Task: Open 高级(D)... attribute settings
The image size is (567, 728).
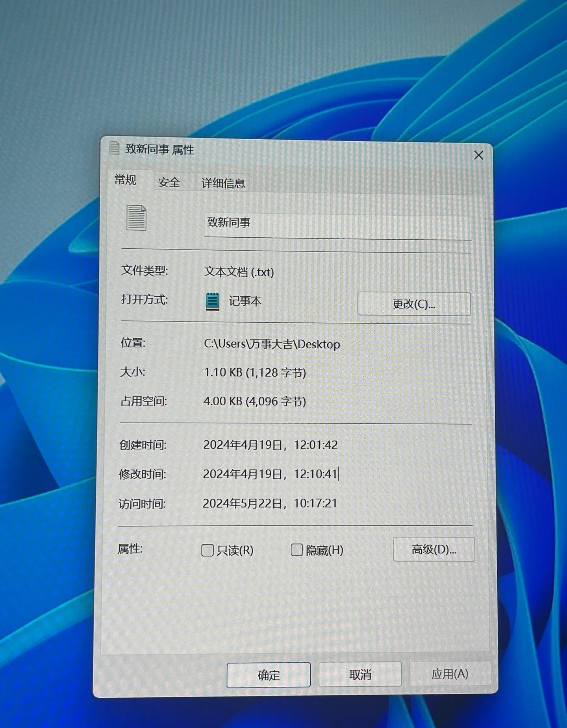Action: click(x=434, y=549)
